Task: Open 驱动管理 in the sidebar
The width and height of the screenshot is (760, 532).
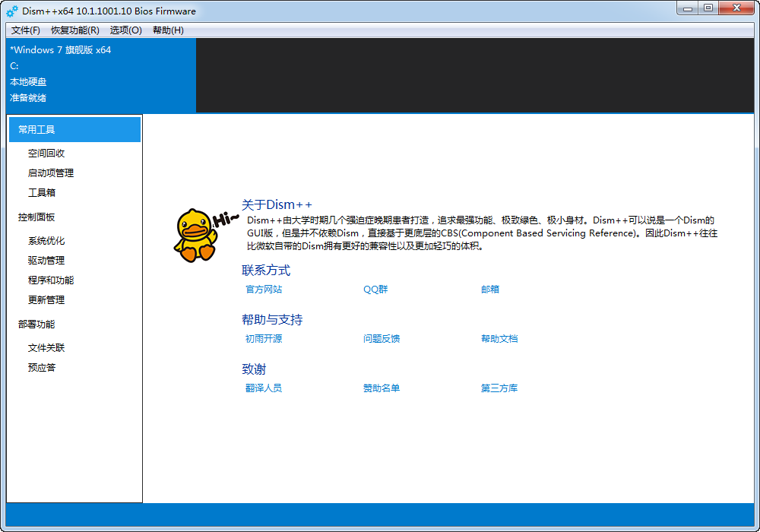Action: tap(46, 261)
